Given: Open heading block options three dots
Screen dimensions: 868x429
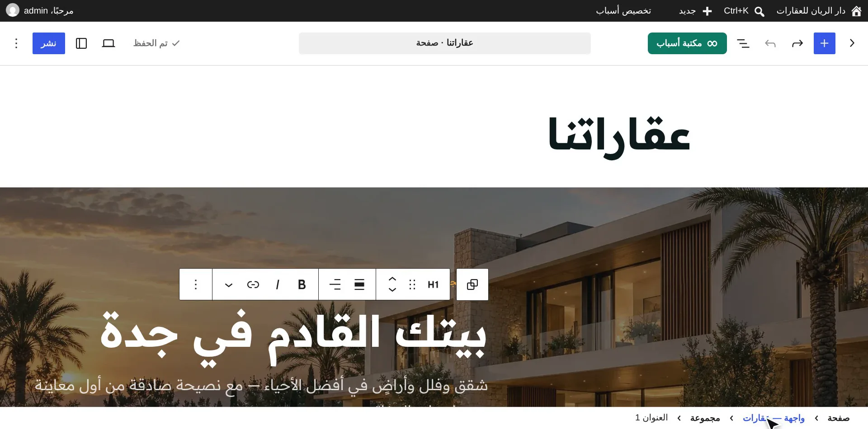Looking at the screenshot, I should 196,284.
